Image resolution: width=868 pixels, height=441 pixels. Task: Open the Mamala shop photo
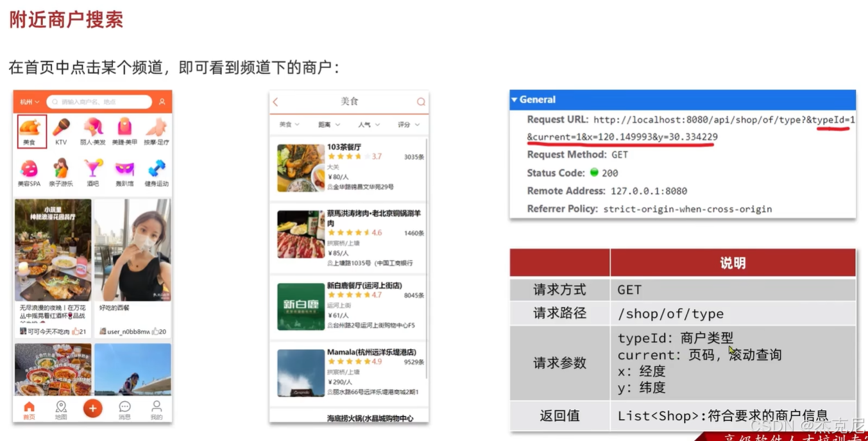point(301,374)
